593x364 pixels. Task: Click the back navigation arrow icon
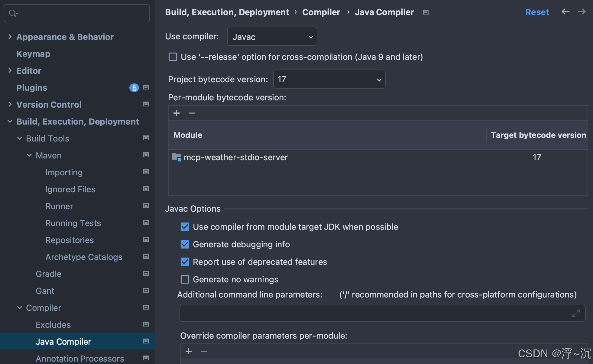pos(565,12)
